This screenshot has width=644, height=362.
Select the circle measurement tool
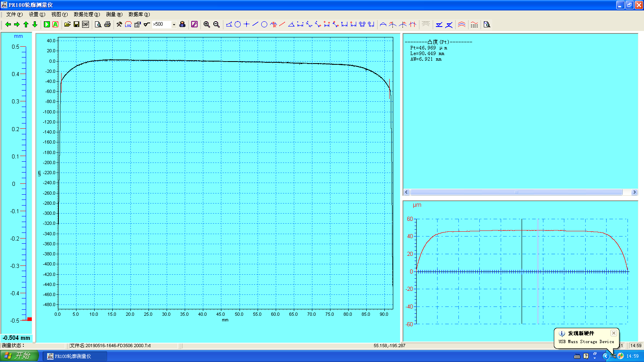(x=264, y=25)
